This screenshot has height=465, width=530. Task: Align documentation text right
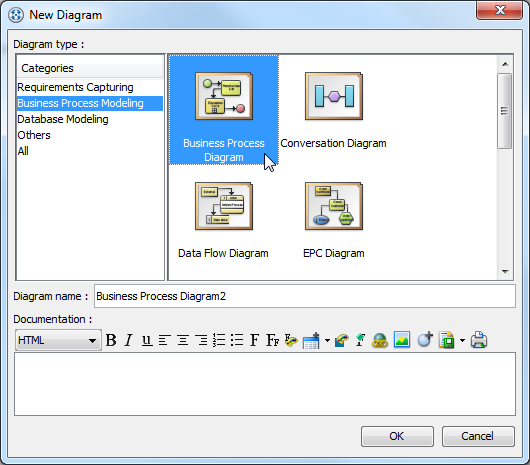point(201,340)
